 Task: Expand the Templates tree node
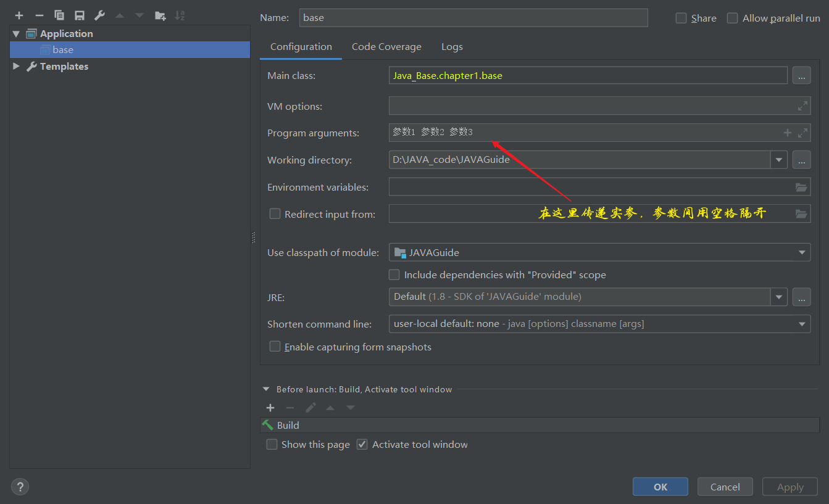pyautogui.click(x=16, y=66)
